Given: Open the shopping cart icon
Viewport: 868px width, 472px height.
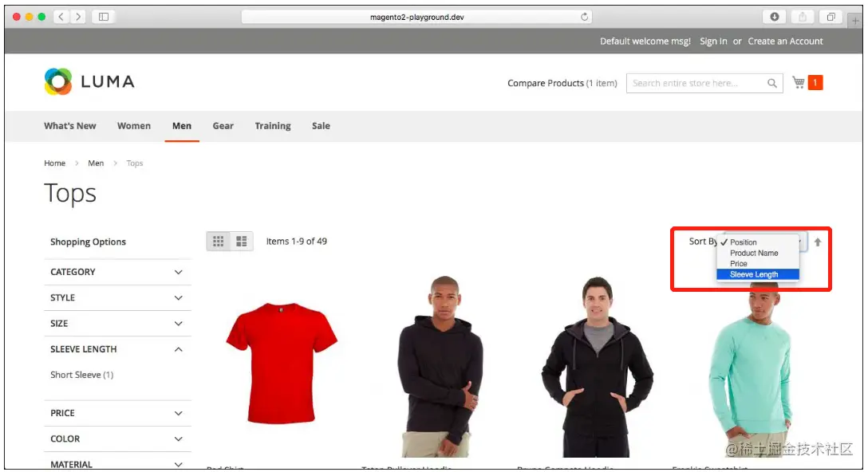Looking at the screenshot, I should pyautogui.click(x=799, y=82).
